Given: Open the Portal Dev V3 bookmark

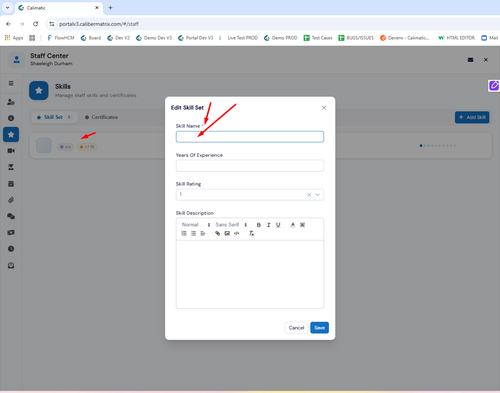Looking at the screenshot, I should [196, 38].
